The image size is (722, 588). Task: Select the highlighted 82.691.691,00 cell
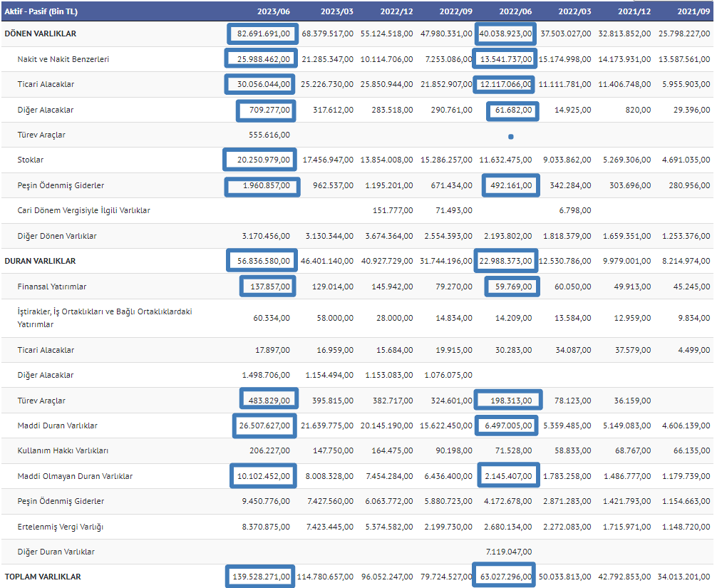point(261,33)
